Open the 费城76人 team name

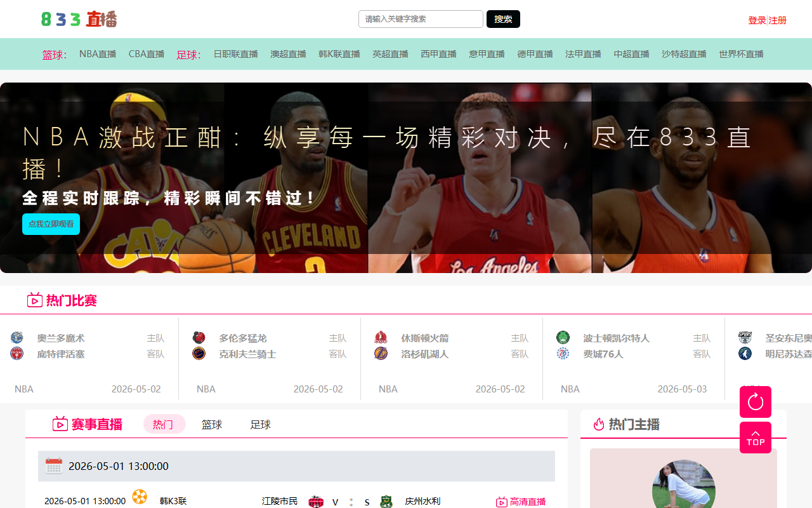(603, 354)
